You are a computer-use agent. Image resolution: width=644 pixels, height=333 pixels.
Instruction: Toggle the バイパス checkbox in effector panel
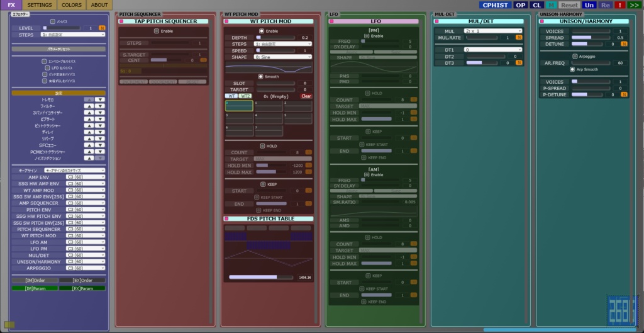(x=53, y=21)
